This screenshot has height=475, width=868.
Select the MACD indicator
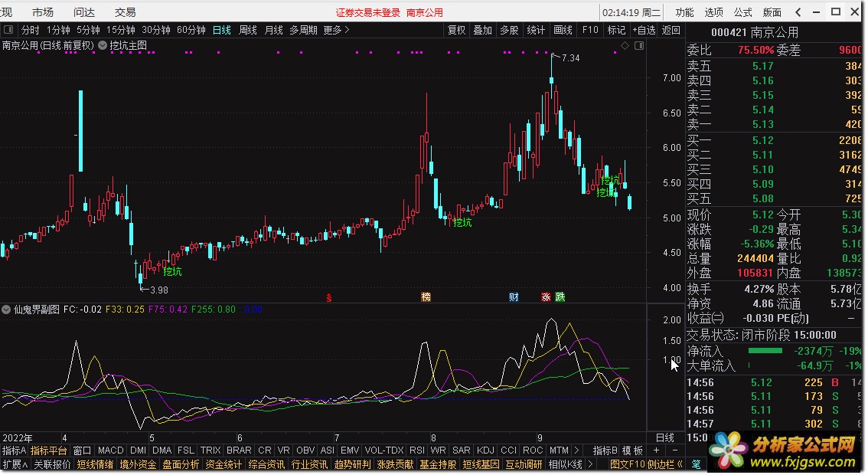(x=111, y=450)
